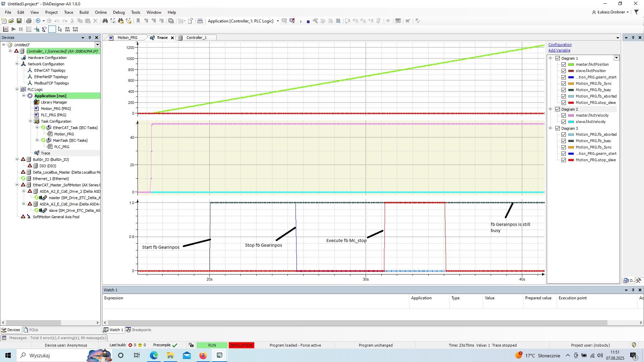Screen dimensions: 644x362
Task: Click the Print toolbar icon
Action: pyautogui.click(x=29, y=21)
